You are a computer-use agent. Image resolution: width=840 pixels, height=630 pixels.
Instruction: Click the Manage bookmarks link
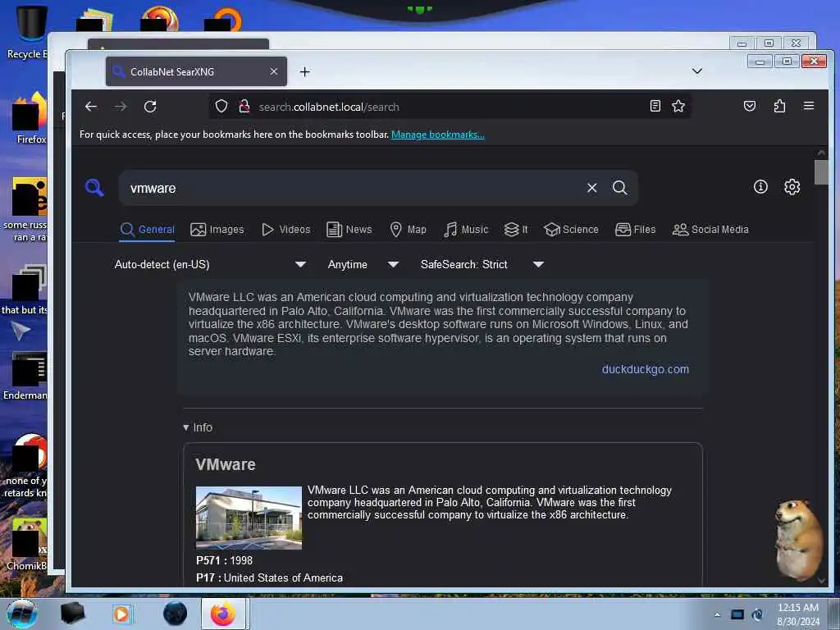click(438, 135)
